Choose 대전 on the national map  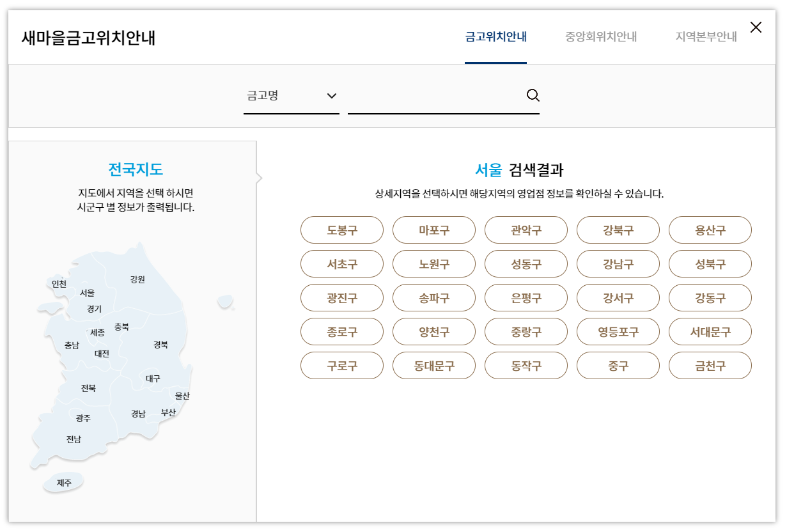pos(102,354)
